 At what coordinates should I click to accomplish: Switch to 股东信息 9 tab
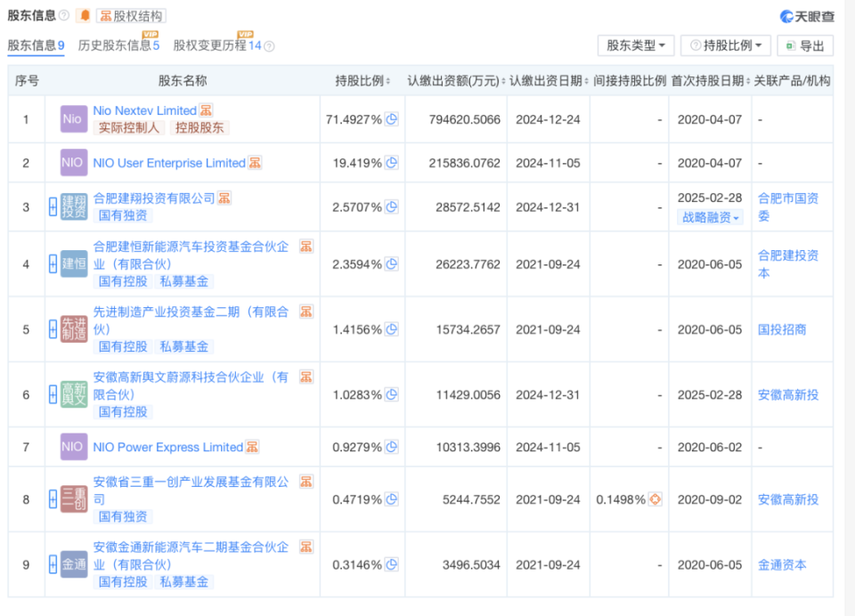pyautogui.click(x=36, y=45)
